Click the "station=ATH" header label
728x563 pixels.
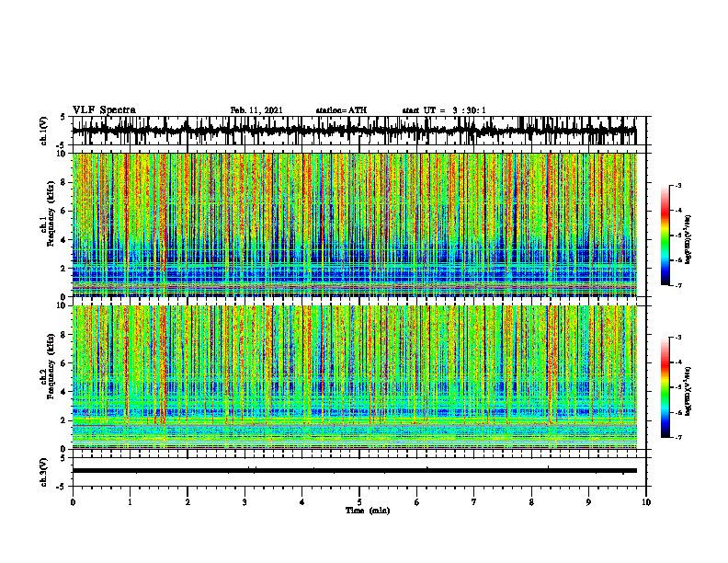341,110
